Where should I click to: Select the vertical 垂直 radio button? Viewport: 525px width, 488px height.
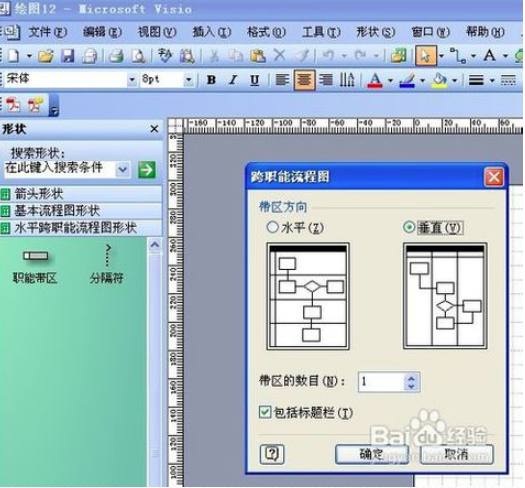tap(409, 227)
